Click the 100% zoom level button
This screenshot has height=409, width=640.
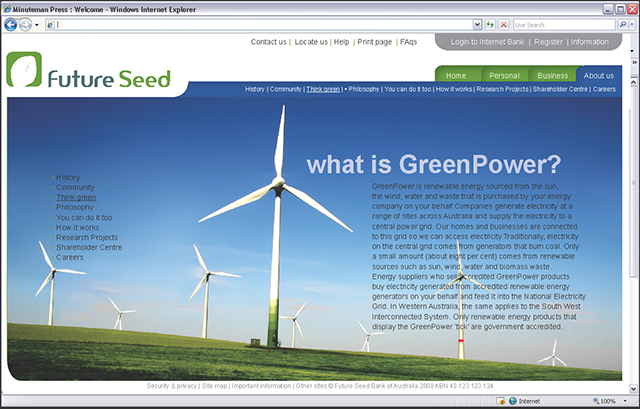[604, 401]
